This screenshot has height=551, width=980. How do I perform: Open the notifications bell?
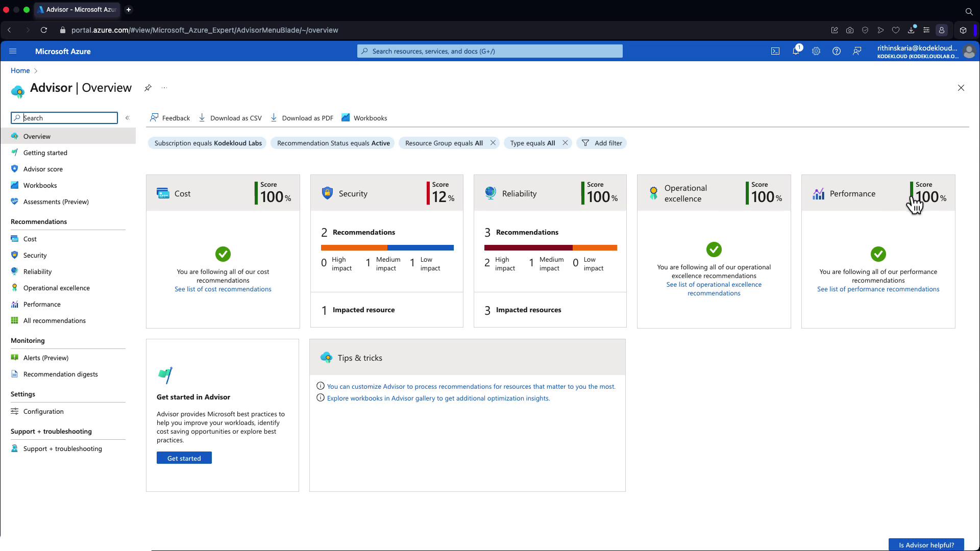pos(795,51)
